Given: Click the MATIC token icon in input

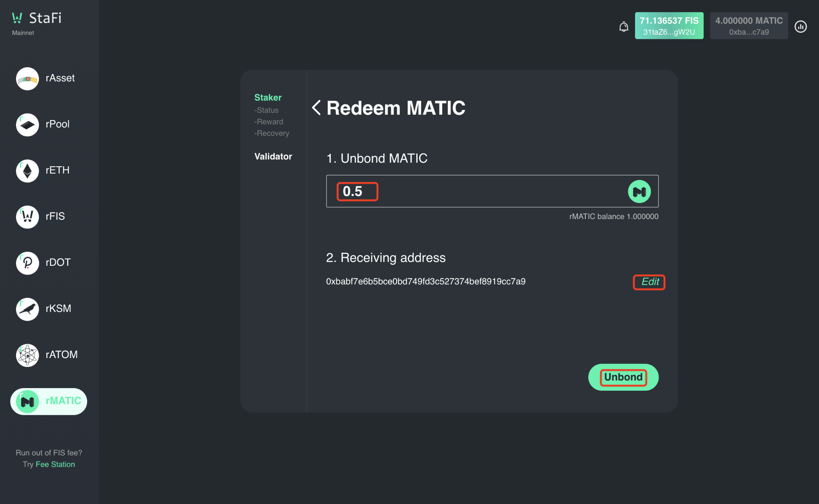Looking at the screenshot, I should pos(639,191).
